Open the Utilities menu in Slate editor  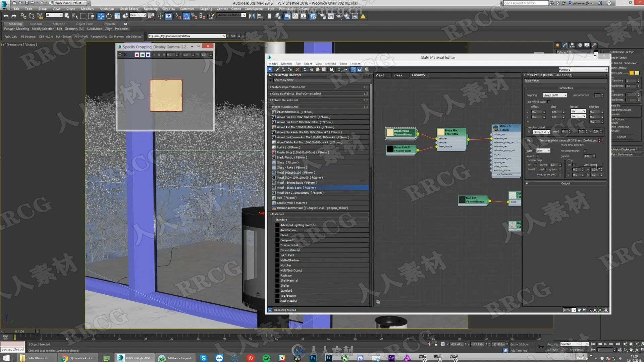coord(355,64)
